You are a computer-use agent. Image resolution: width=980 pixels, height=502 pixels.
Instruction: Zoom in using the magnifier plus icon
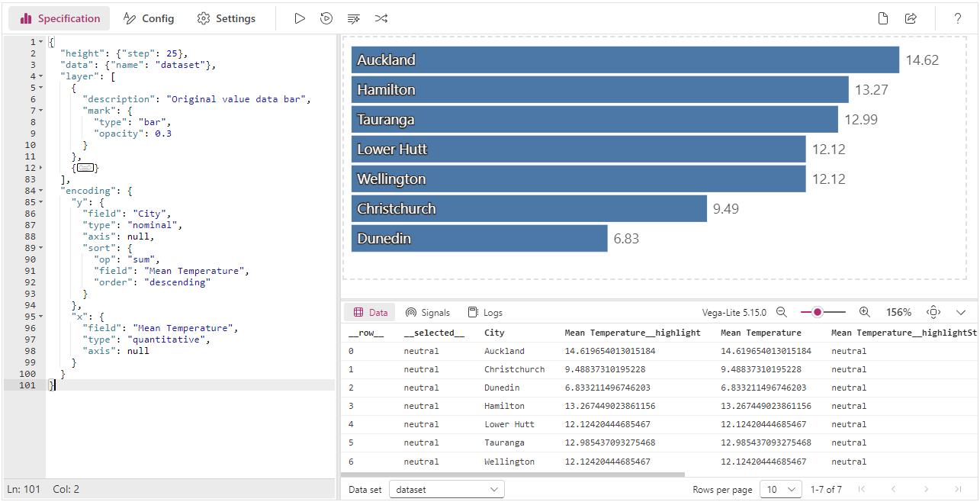865,312
